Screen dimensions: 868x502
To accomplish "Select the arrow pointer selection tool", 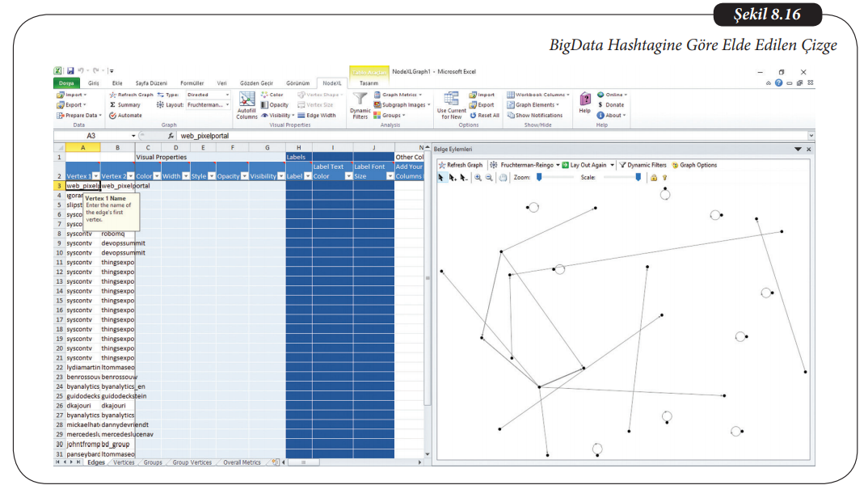I will 441,177.
